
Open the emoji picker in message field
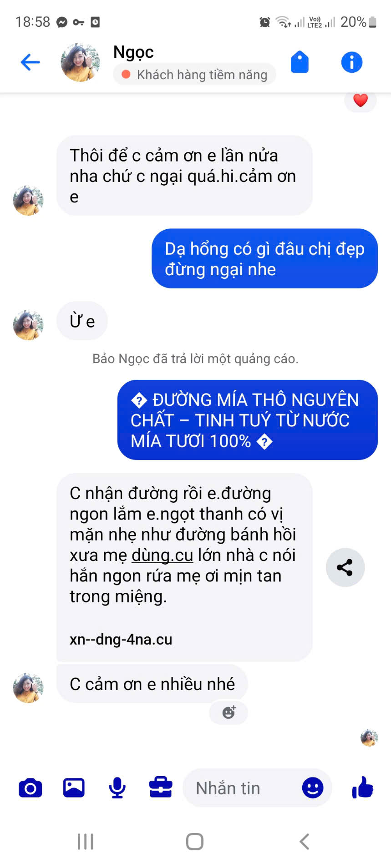click(x=313, y=787)
